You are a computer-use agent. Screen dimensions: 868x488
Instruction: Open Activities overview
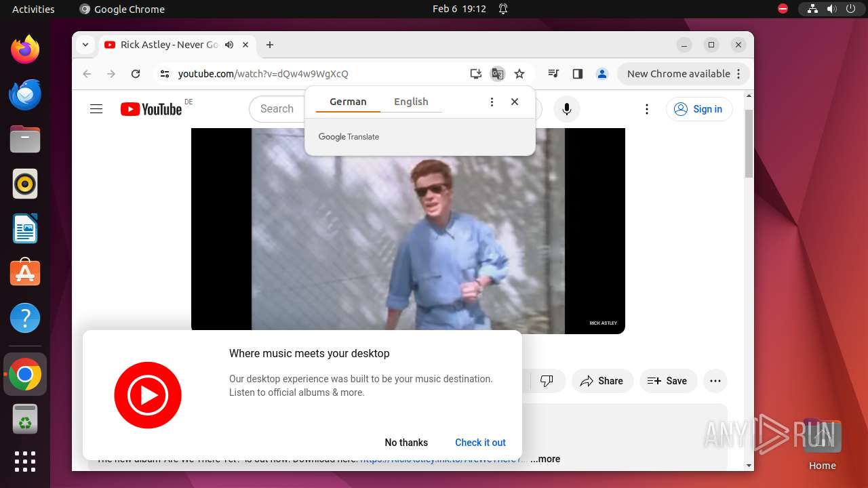coord(33,9)
